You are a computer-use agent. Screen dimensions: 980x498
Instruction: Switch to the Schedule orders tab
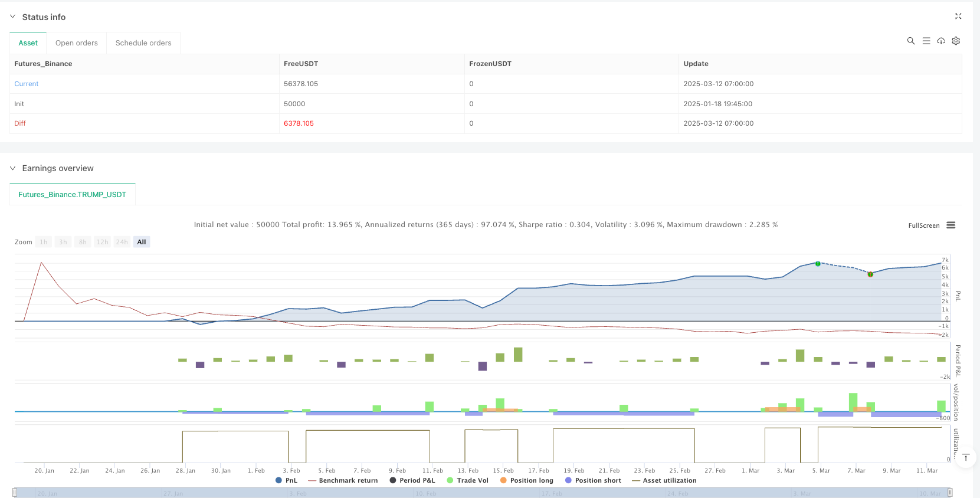(143, 43)
